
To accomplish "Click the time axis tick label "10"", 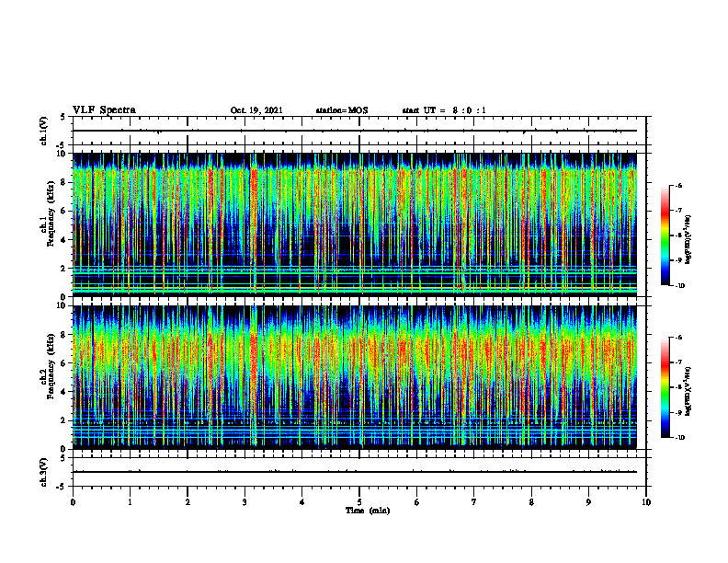I will pyautogui.click(x=646, y=502).
